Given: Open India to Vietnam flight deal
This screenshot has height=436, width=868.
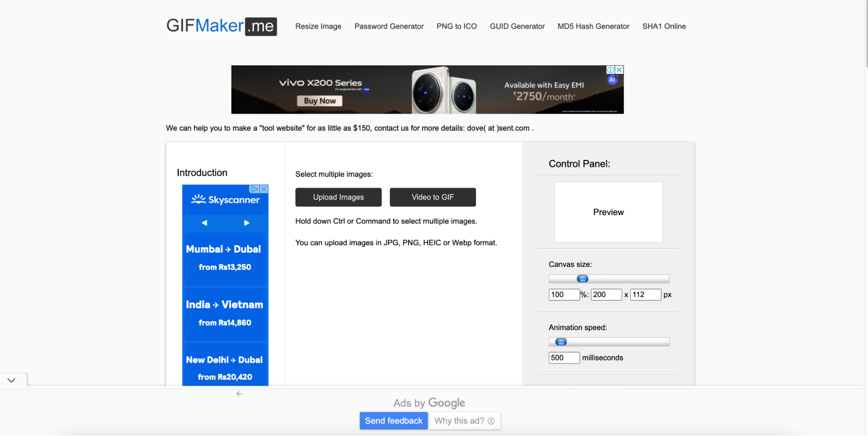Looking at the screenshot, I should point(225,313).
